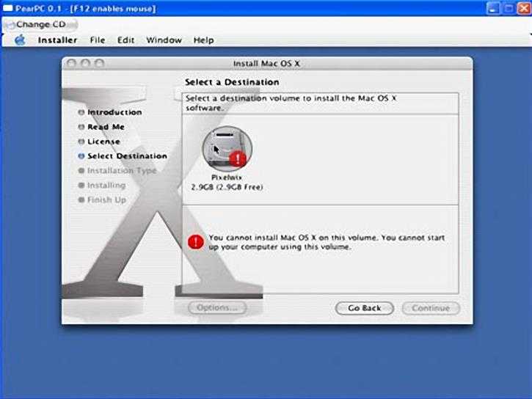Minimize the PearPC window
532x399 pixels.
493,9
